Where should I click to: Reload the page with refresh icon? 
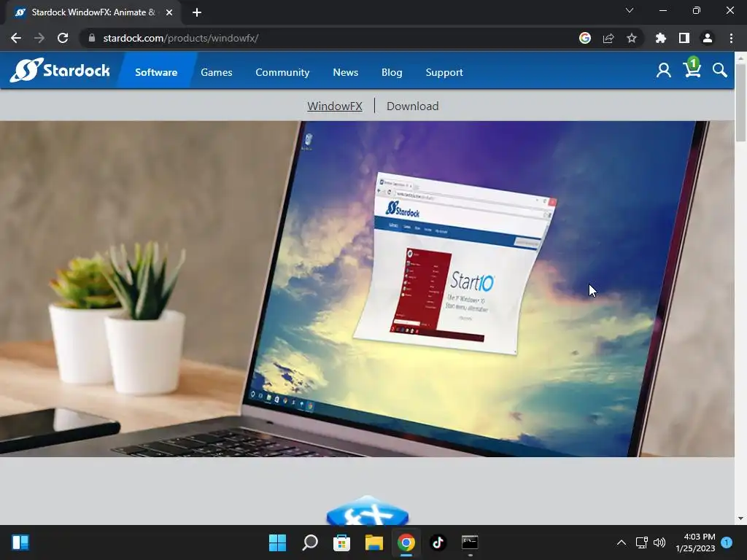(x=63, y=38)
